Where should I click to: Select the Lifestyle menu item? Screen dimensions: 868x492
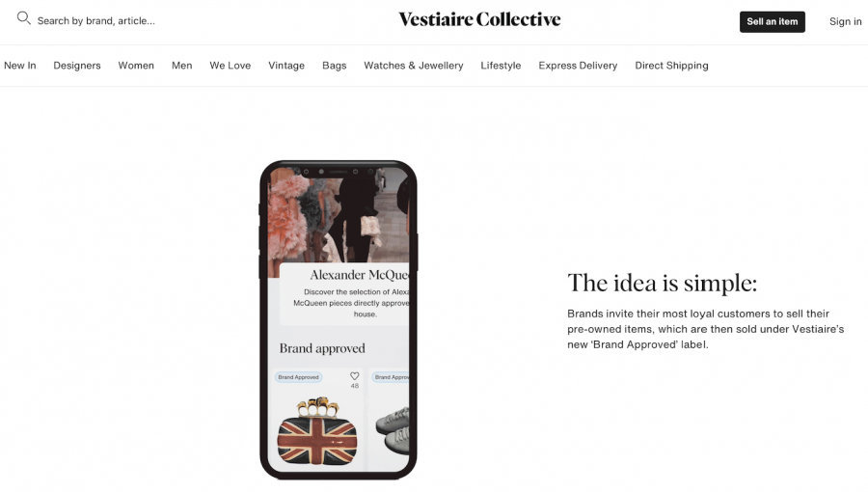(501, 66)
